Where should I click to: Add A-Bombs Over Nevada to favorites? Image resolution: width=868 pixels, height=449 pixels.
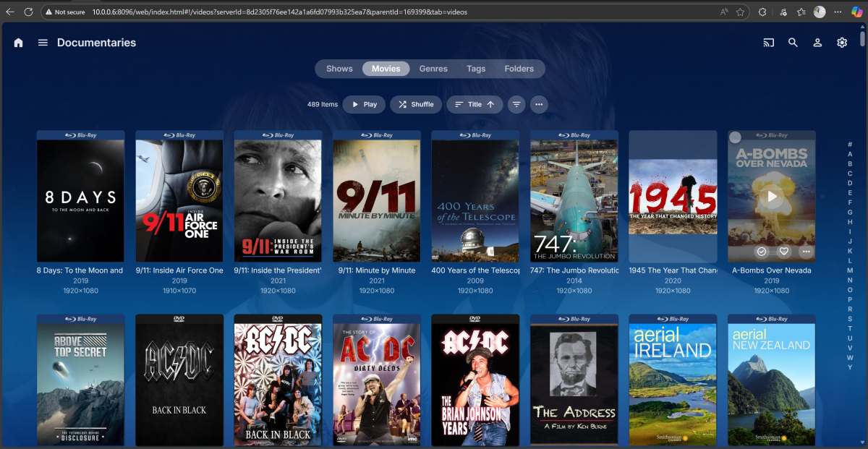[x=784, y=252]
